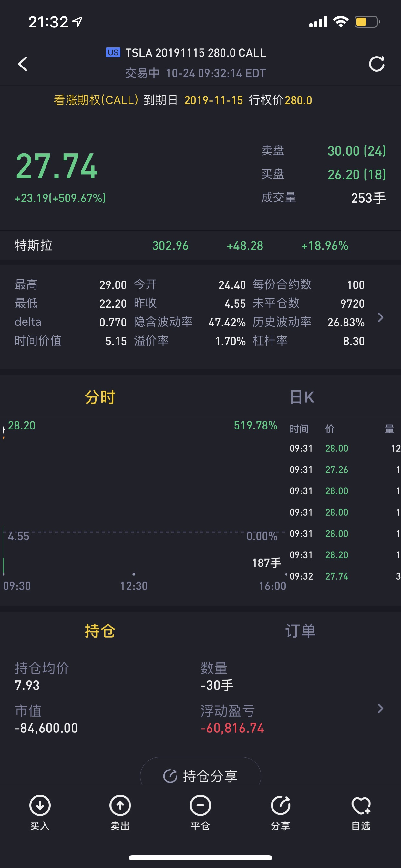Image resolution: width=401 pixels, height=868 pixels.
Task: Expand position details chevron arrow
Action: pos(380,708)
